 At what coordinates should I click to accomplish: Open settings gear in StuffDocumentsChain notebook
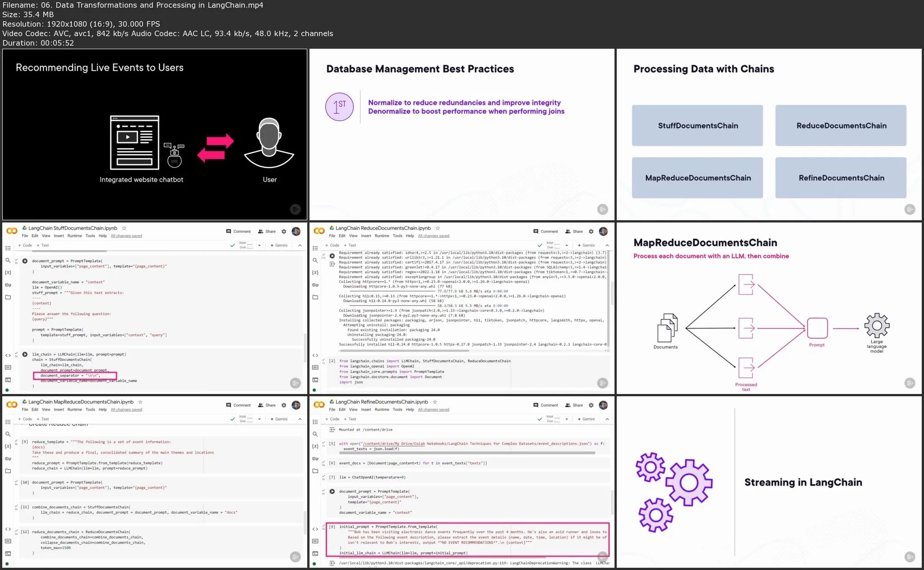pyautogui.click(x=284, y=232)
